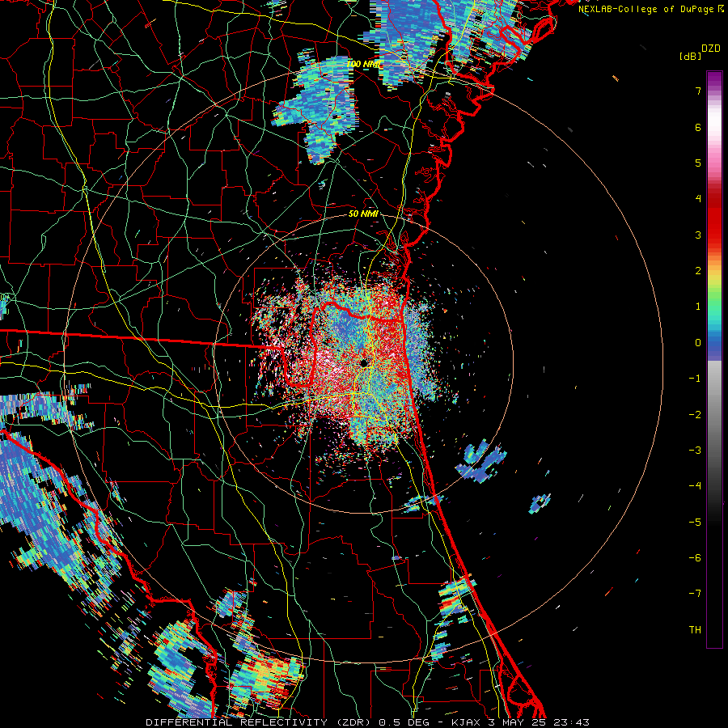Click the 23:43 timestamp in caption
The width and height of the screenshot is (728, 728).
point(572,722)
